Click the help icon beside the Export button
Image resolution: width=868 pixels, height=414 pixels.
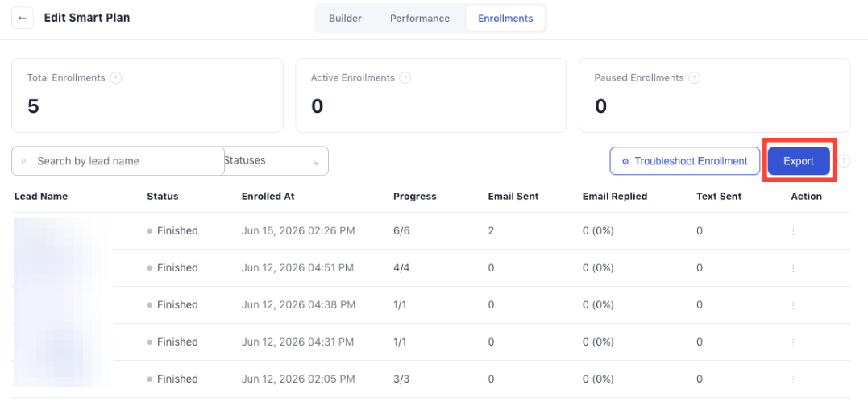coord(844,161)
